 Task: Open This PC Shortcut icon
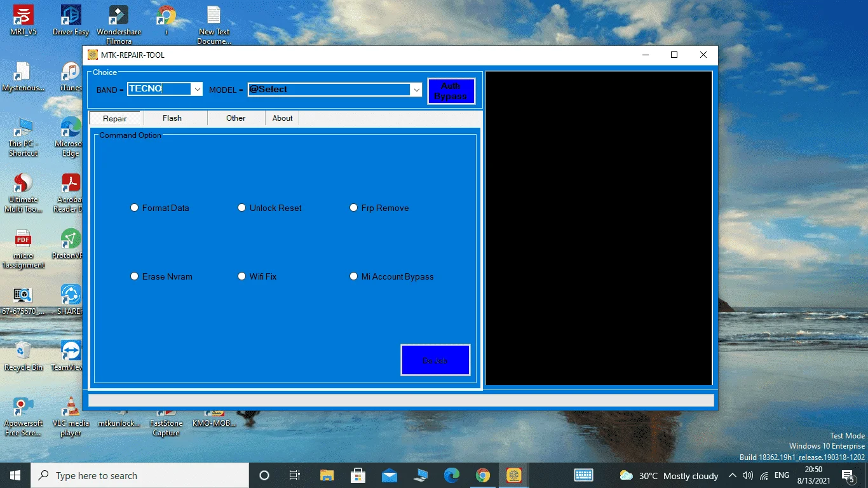coord(24,137)
